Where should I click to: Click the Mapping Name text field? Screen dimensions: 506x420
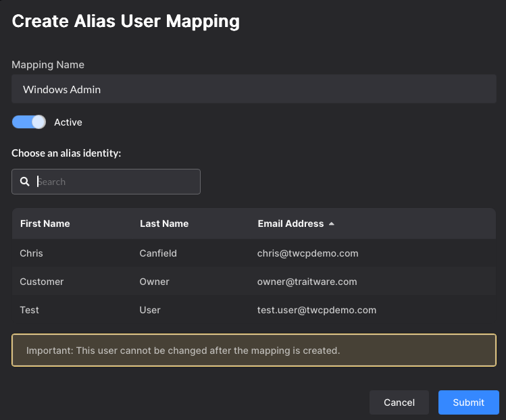click(253, 89)
